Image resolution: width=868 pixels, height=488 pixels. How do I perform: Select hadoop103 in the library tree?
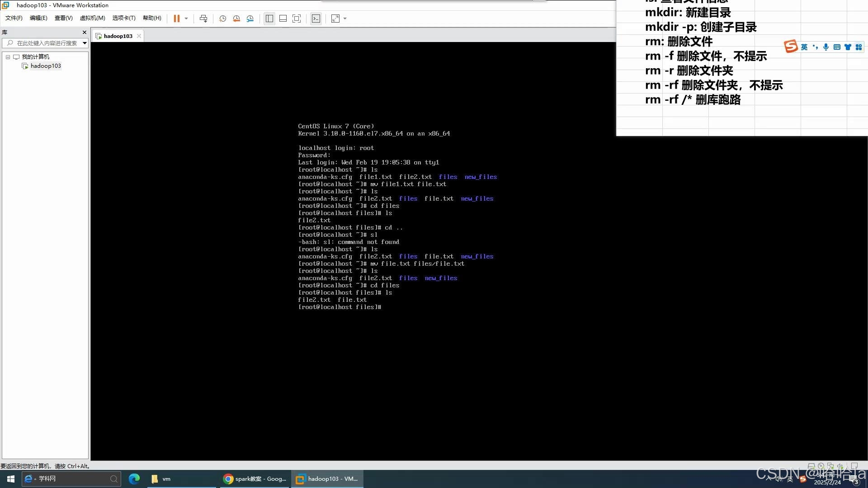point(45,66)
